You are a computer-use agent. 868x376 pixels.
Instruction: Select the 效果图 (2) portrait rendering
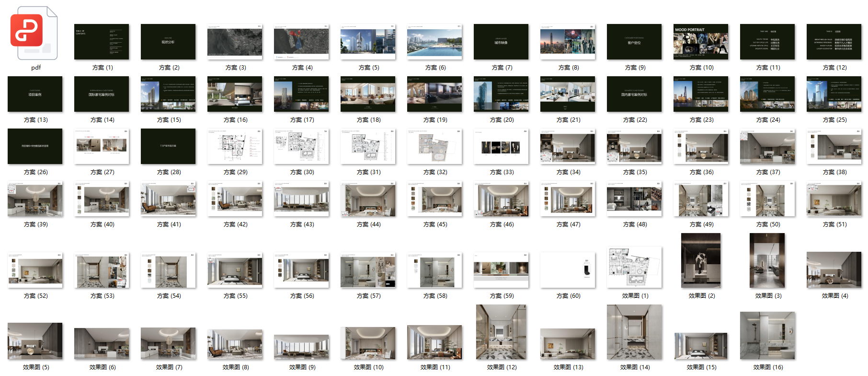click(700, 260)
